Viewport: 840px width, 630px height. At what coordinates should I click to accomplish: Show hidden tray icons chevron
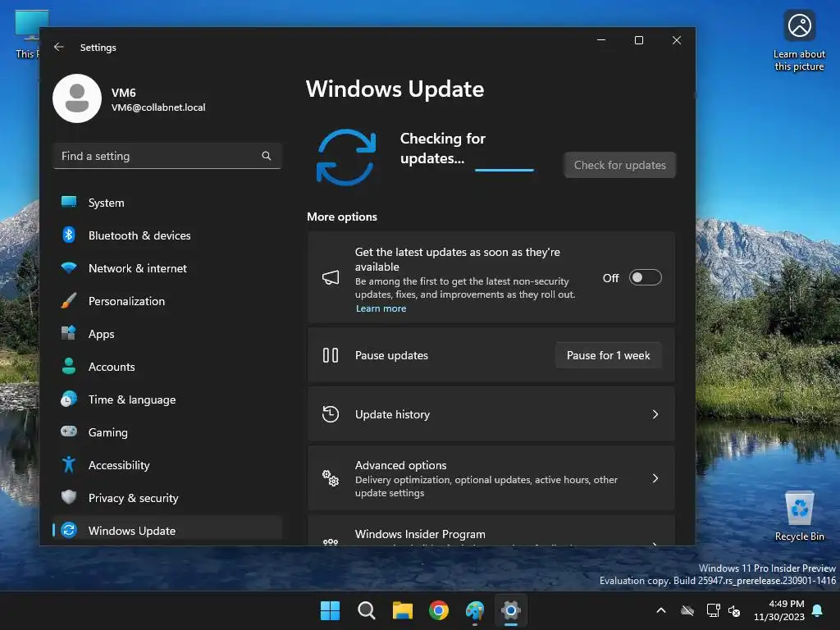point(661,610)
